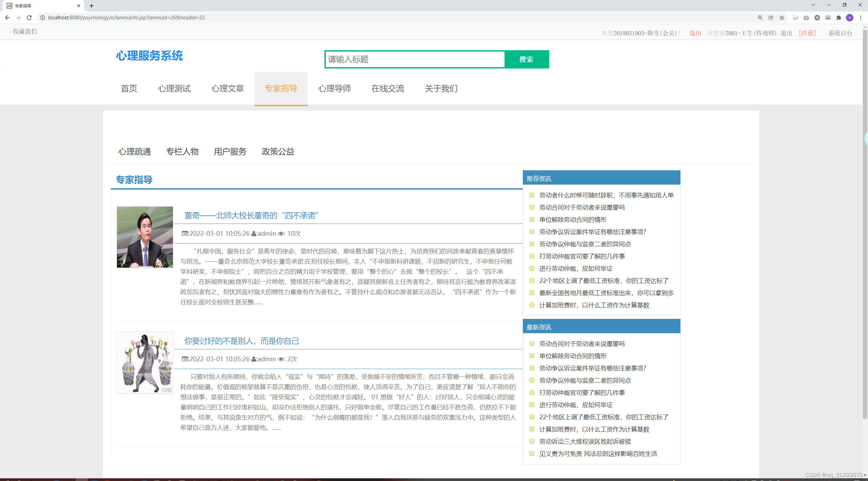Open a new browser tab
This screenshot has width=868, height=481.
pyautogui.click(x=92, y=6)
